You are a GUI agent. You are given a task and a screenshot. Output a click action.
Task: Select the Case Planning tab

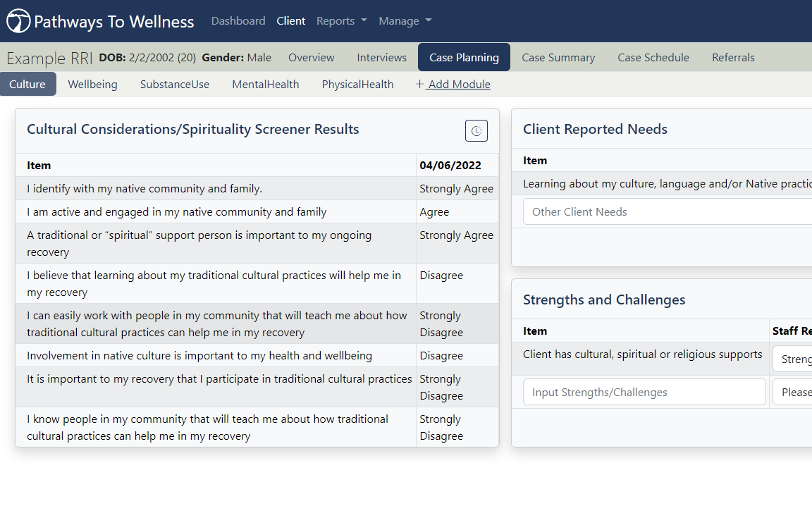464,58
